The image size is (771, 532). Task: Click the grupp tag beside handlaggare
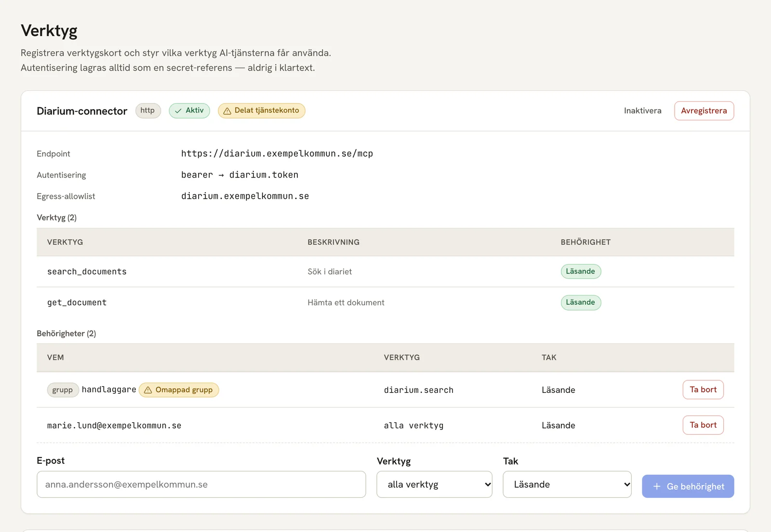click(x=63, y=390)
